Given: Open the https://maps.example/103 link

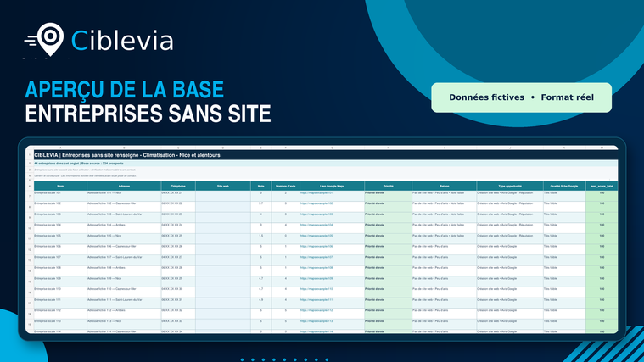Looking at the screenshot, I should point(316,214).
